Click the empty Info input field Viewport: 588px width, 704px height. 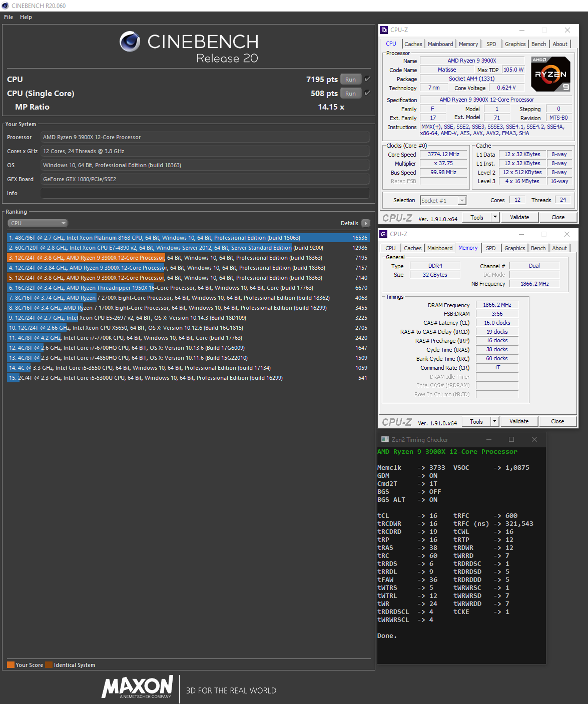[205, 193]
